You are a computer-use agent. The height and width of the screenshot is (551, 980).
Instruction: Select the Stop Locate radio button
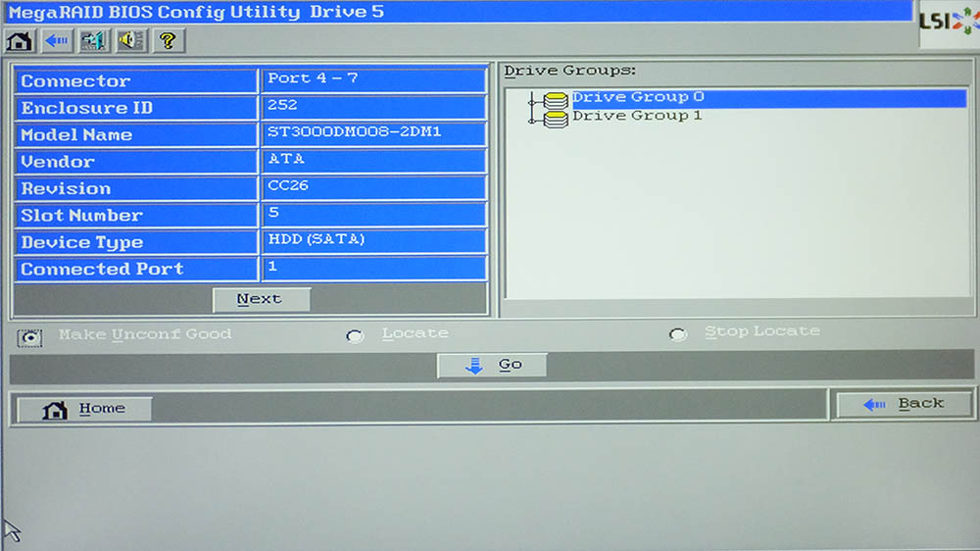(x=677, y=334)
